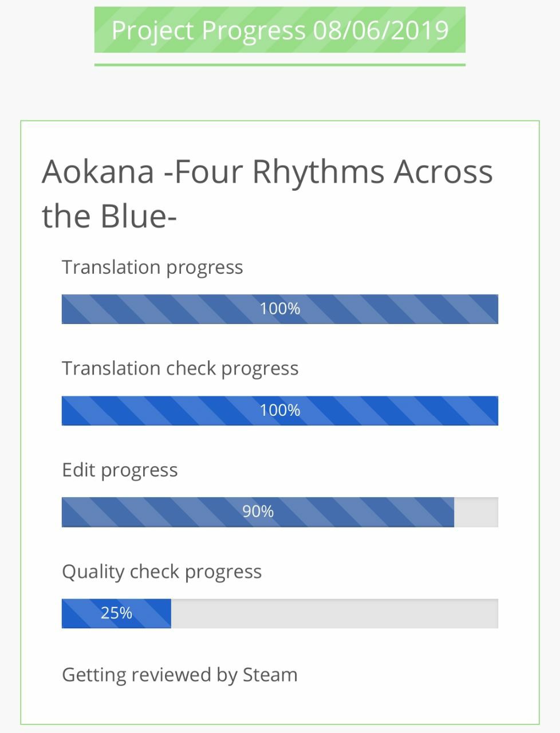Click the filled blue segment of the Quality check bar
The image size is (560, 733).
(116, 613)
